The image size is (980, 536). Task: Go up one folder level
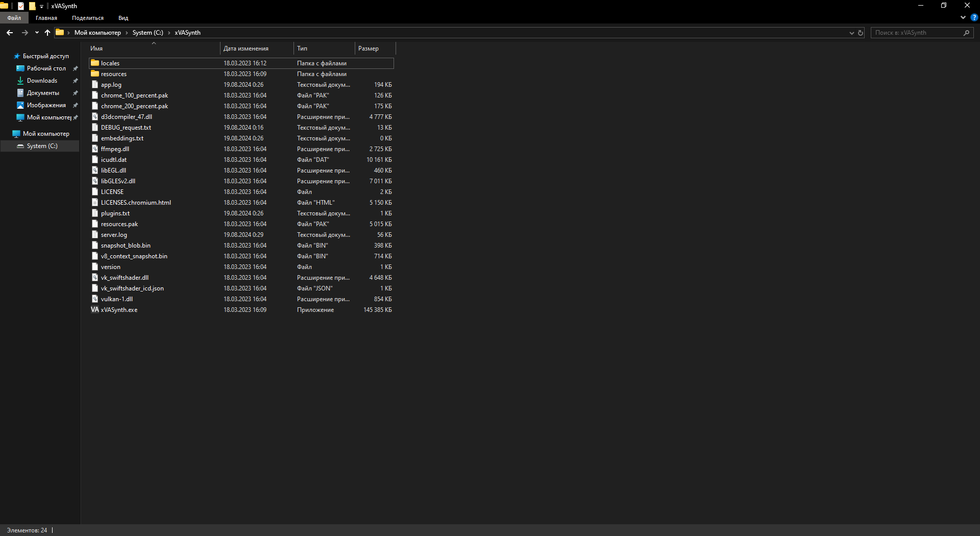[x=47, y=33]
